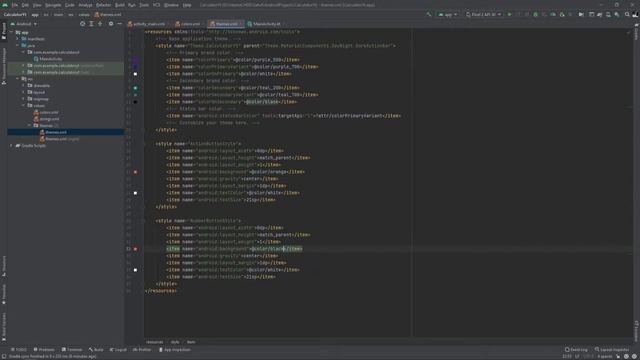Open Search Everywhere magnifier icon
The height and width of the screenshot is (360, 640).
click(627, 14)
